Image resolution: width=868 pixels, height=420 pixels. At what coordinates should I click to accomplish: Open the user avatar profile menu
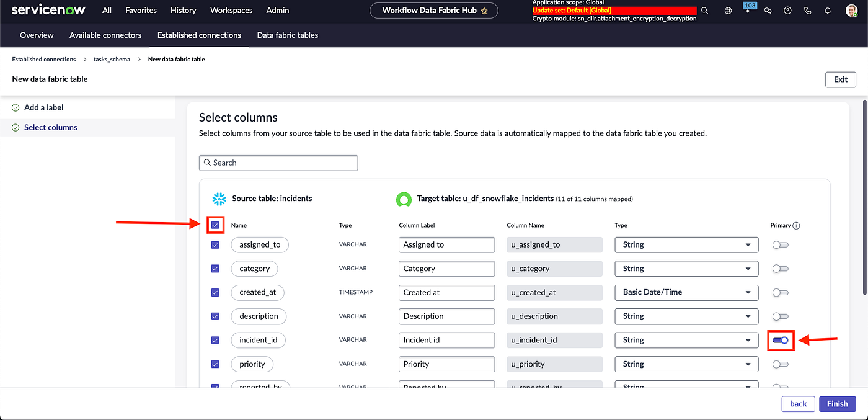(851, 11)
